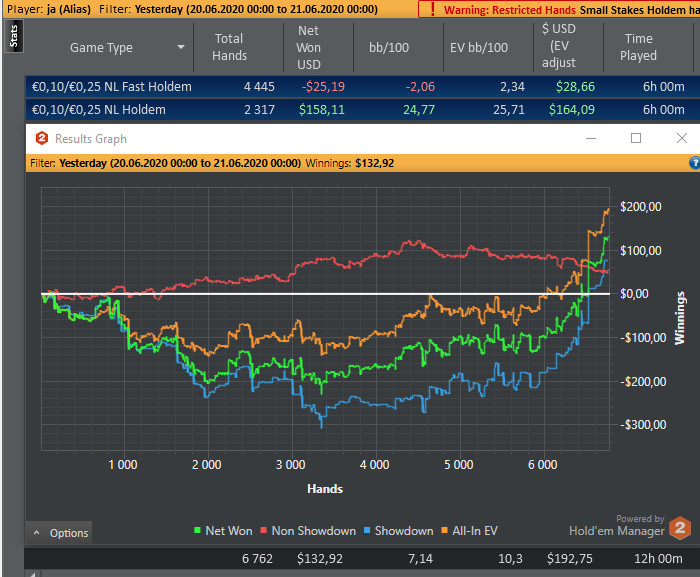Click the 25,71 EV bb/100 cell
This screenshot has height=577, width=700.
coord(509,109)
